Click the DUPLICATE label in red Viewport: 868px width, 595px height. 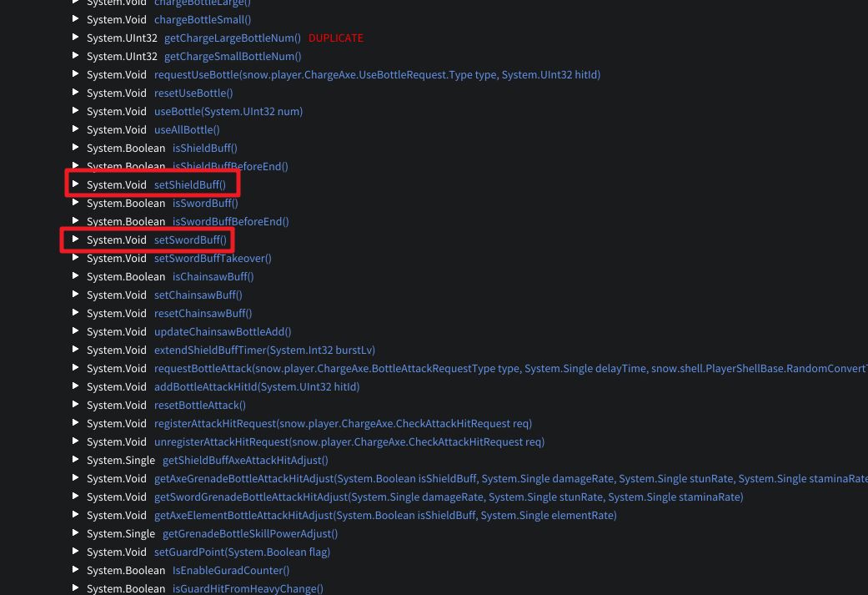pyautogui.click(x=335, y=38)
